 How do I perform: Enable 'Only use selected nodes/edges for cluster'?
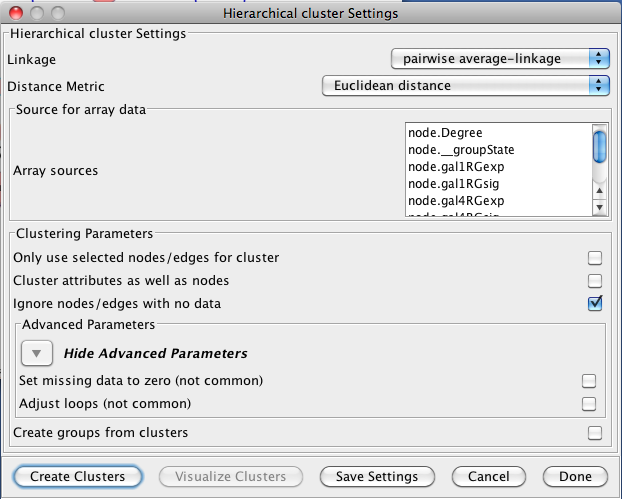tap(595, 258)
